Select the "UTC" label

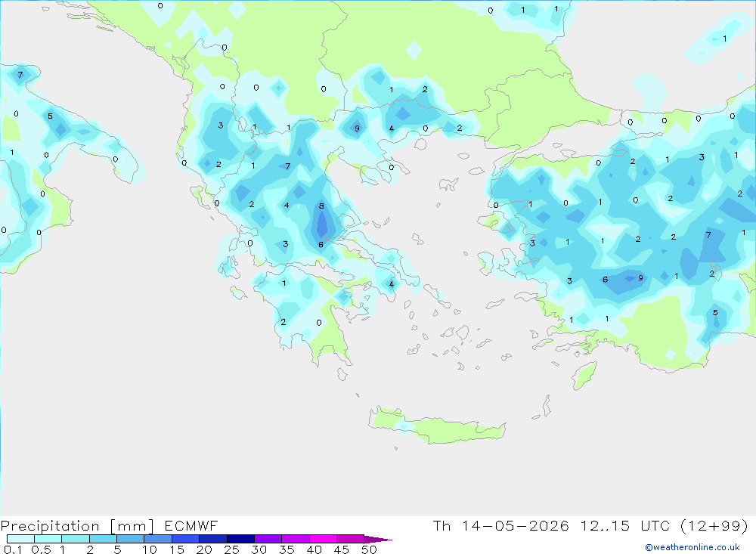[x=655, y=525]
